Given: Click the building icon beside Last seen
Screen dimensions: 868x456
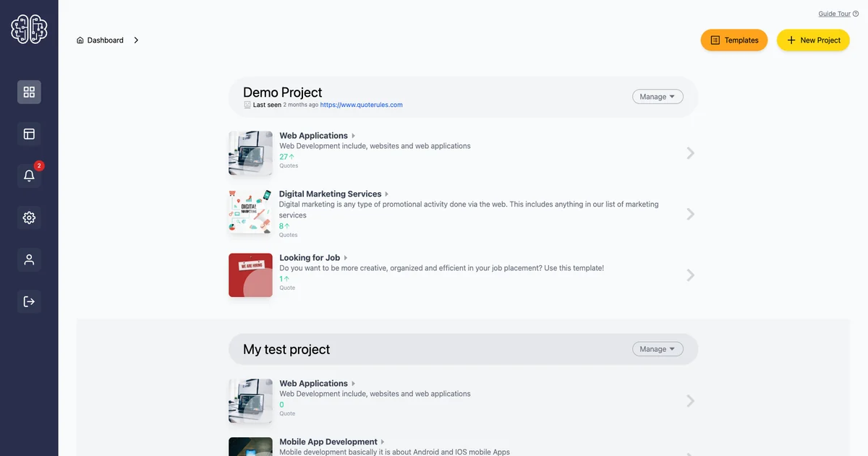Looking at the screenshot, I should pyautogui.click(x=247, y=105).
